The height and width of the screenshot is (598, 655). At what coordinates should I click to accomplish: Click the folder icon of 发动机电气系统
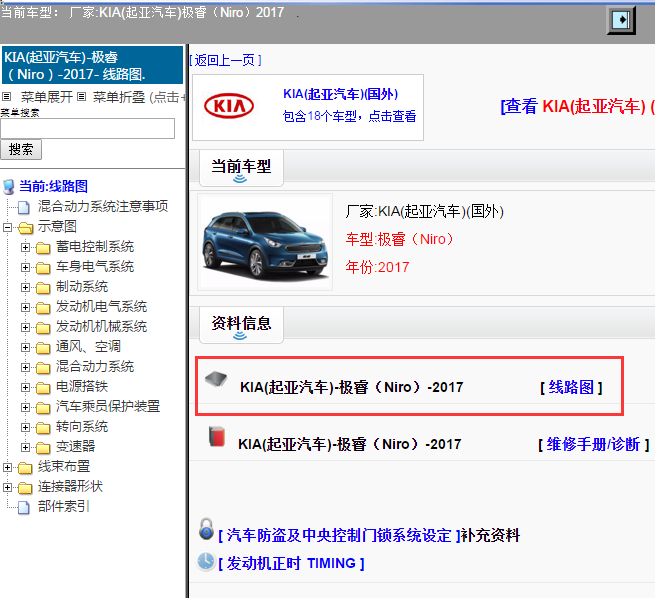pyautogui.click(x=43, y=308)
